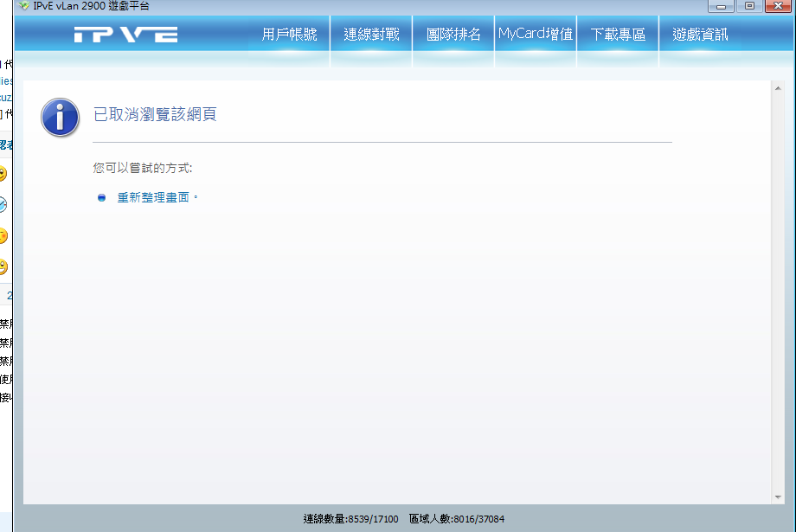Click the IPvE app icon in title bar
This screenshot has width=796, height=532.
(23, 6)
